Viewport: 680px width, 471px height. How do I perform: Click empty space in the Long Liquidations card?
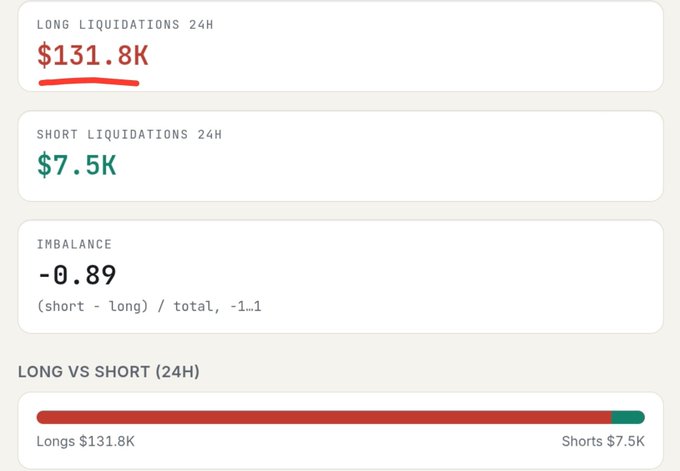412,48
